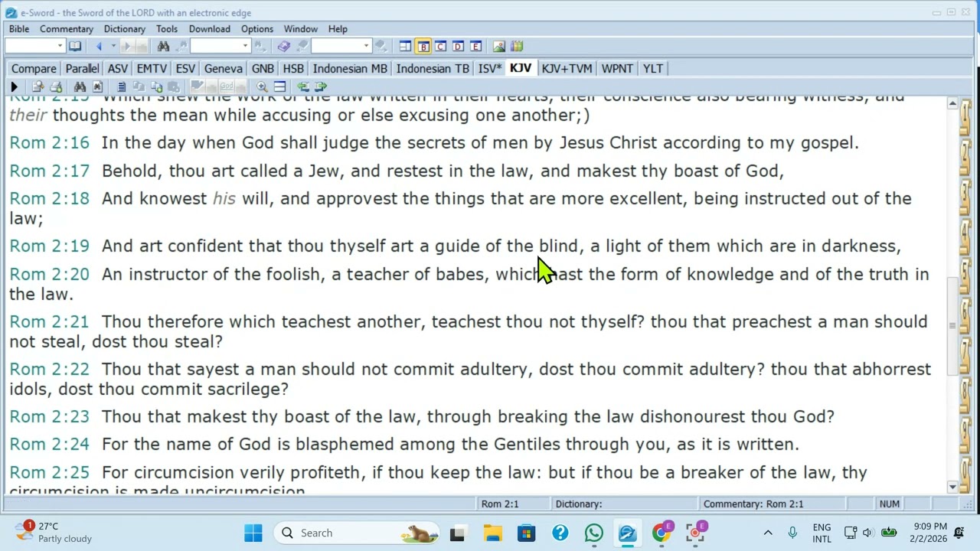Click the zoom magnifier icon
Screen dimensions: 980x551
tap(262, 87)
